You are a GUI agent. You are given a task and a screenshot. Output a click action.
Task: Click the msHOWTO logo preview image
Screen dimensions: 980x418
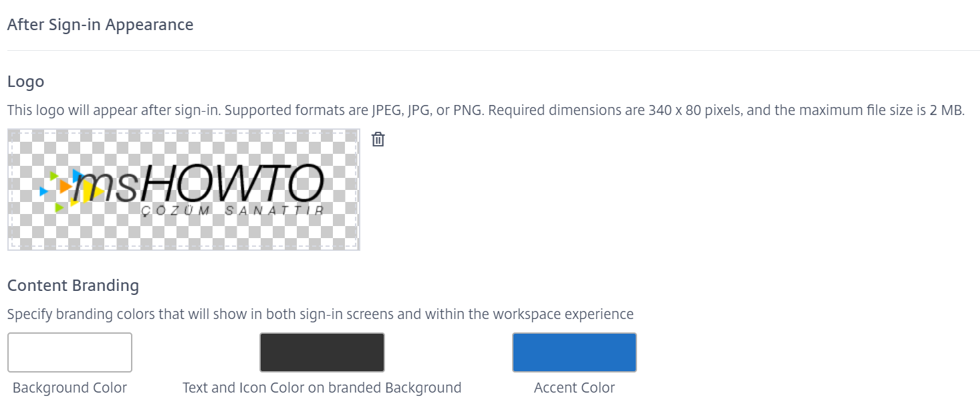point(184,190)
